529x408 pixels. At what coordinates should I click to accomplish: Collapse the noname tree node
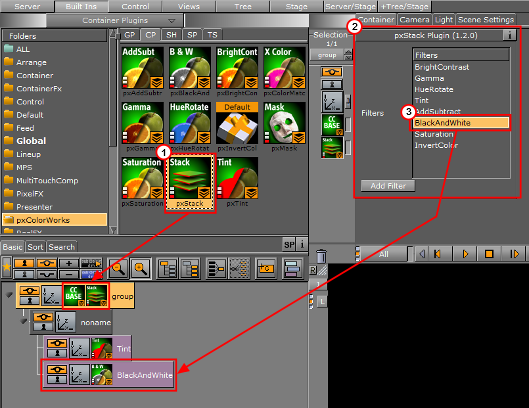[x=23, y=321]
